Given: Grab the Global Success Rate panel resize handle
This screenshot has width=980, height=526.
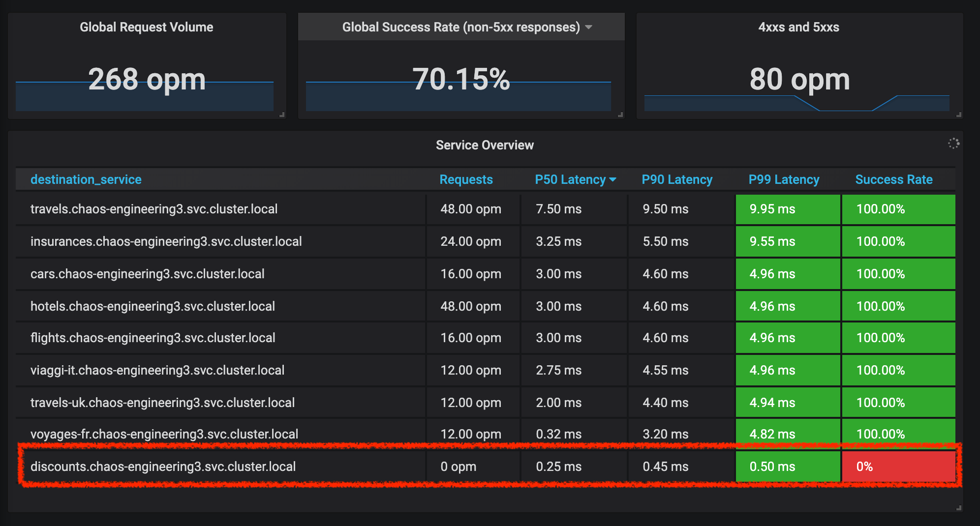Looking at the screenshot, I should [620, 115].
